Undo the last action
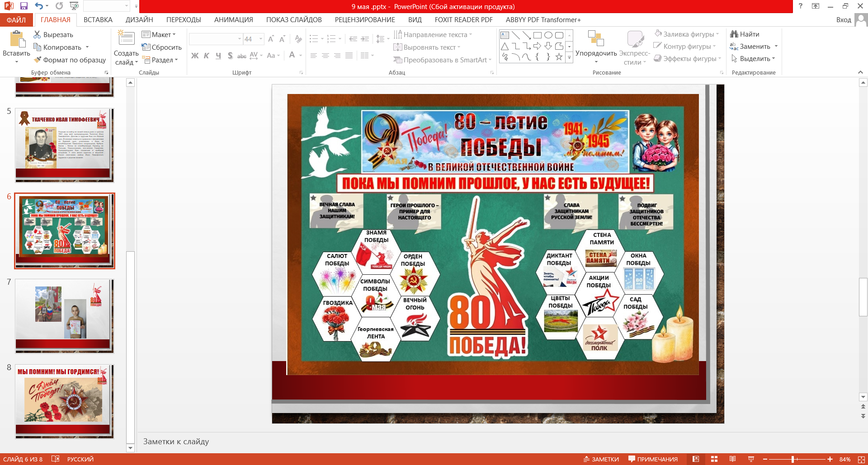The image size is (868, 465). point(39,6)
